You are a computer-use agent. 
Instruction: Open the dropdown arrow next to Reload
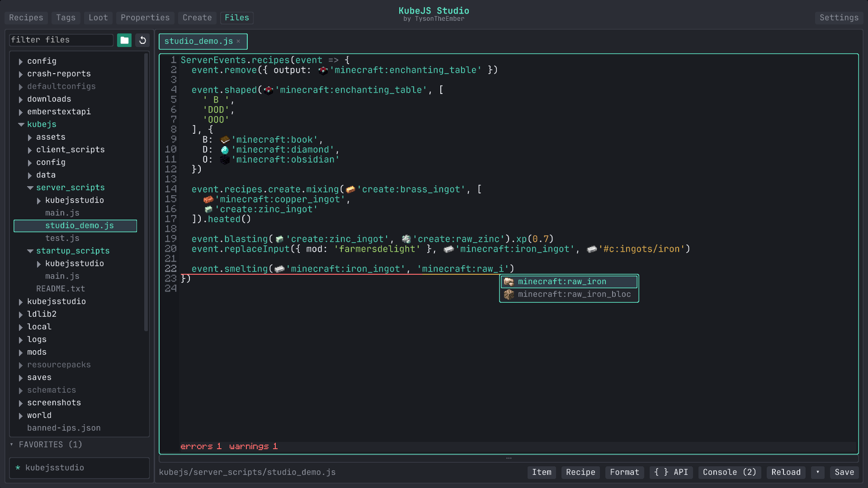click(817, 473)
